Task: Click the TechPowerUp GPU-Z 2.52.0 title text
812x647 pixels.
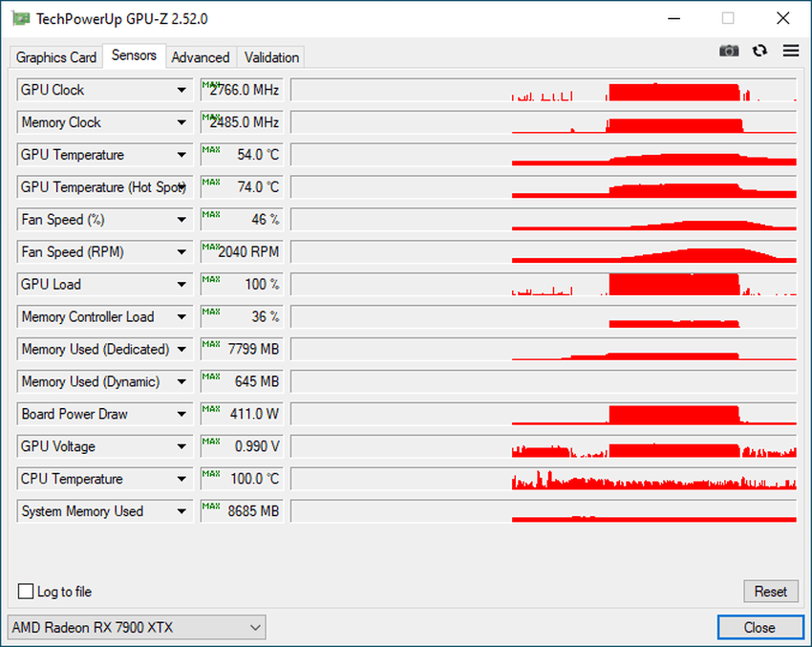Action: [x=121, y=19]
